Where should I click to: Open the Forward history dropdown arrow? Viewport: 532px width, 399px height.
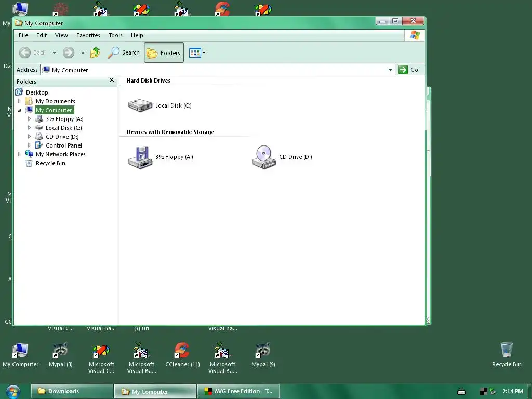click(83, 52)
